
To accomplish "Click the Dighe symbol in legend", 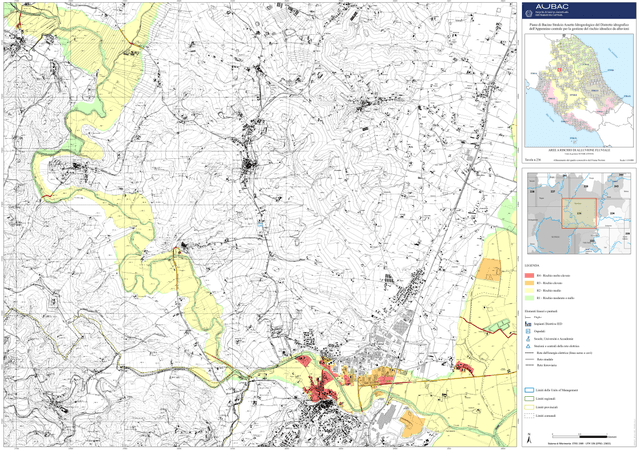I will [x=528, y=317].
